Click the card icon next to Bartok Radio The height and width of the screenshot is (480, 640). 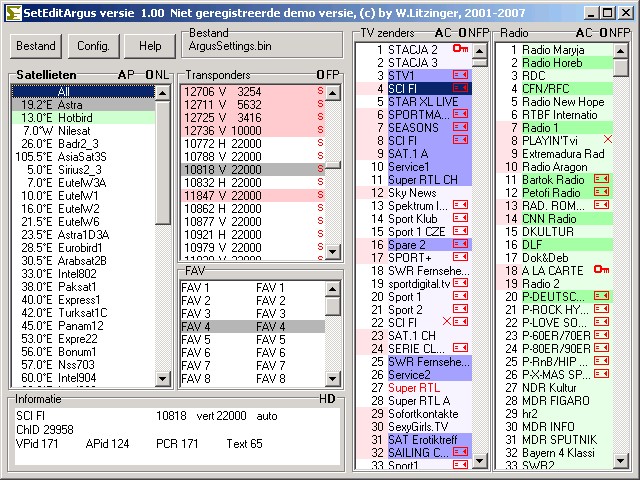[601, 179]
